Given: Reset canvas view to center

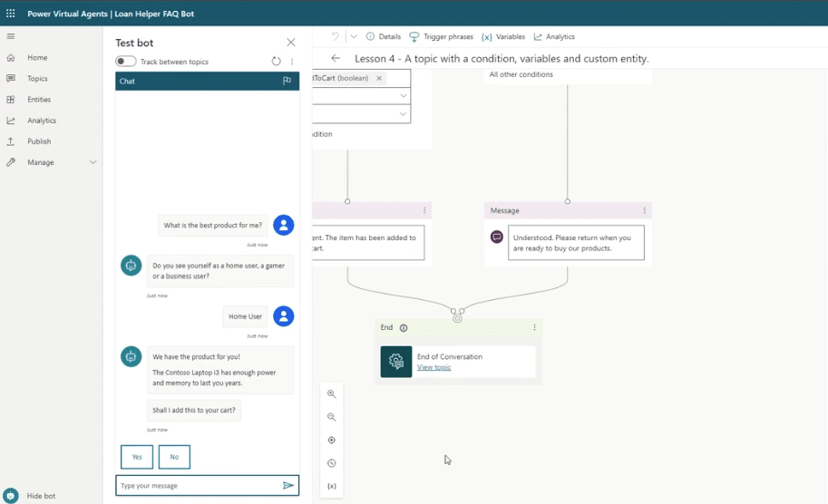Looking at the screenshot, I should pos(332,441).
